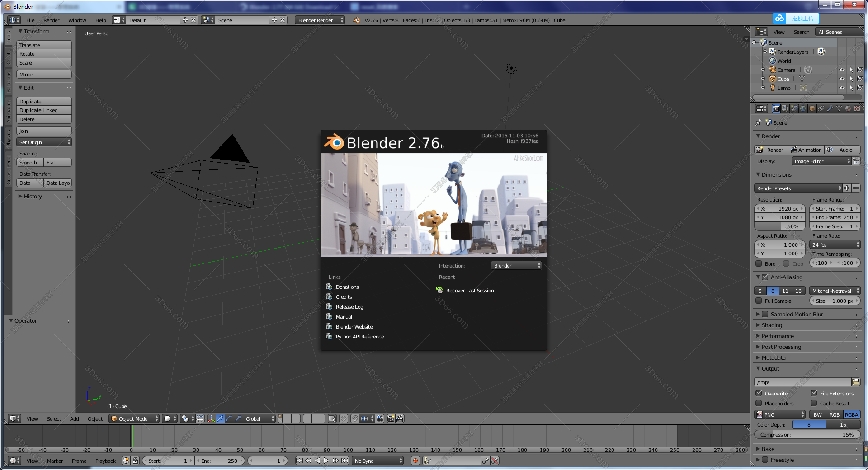Click the Select menu in the 3D view header
This screenshot has width=868, height=470.
tap(54, 419)
